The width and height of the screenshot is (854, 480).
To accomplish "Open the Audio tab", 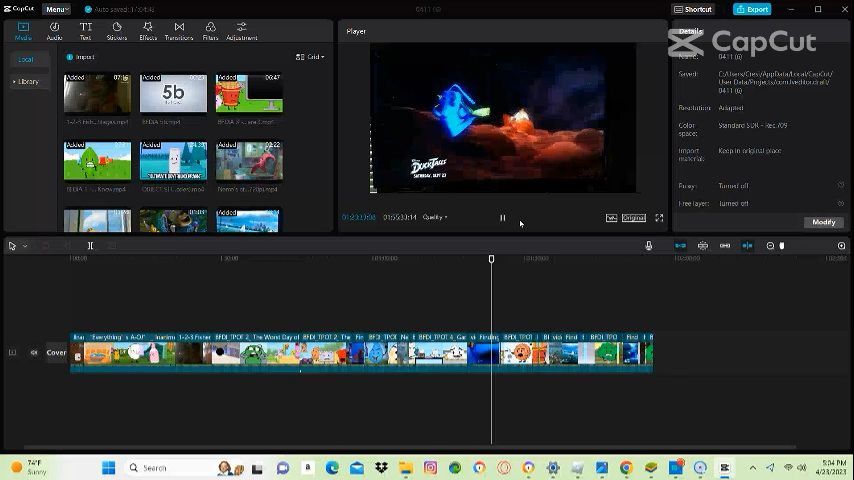I will coord(54,31).
